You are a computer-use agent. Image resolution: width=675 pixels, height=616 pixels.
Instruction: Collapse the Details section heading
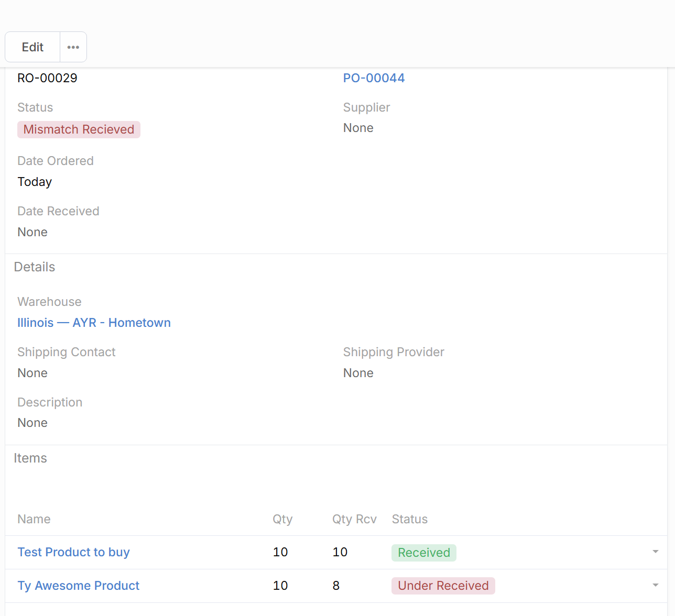pos(35,267)
